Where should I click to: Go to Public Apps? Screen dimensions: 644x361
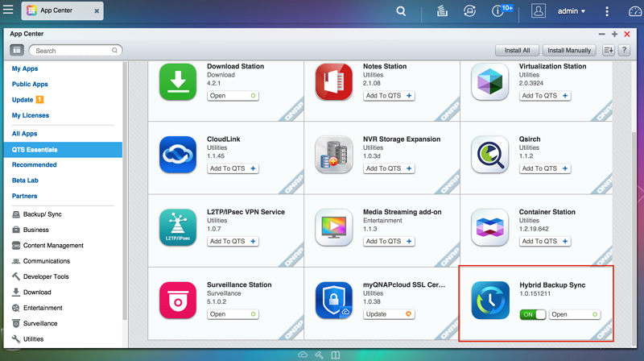click(30, 85)
